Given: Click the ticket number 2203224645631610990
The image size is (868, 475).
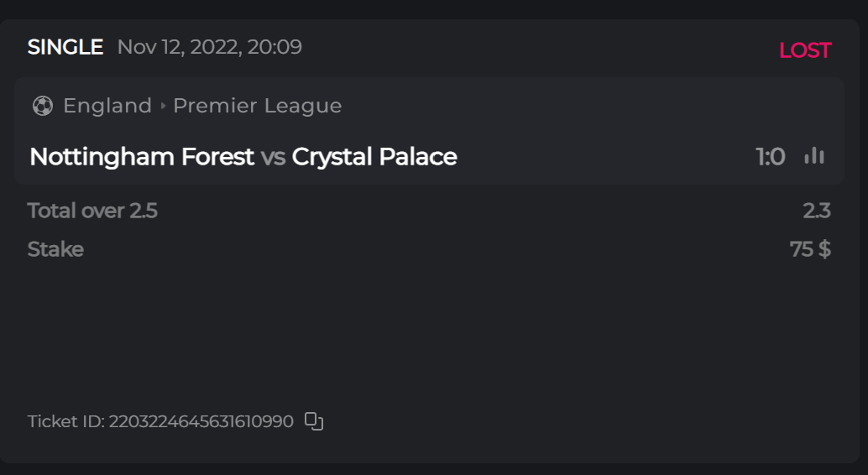Looking at the screenshot, I should [201, 421].
